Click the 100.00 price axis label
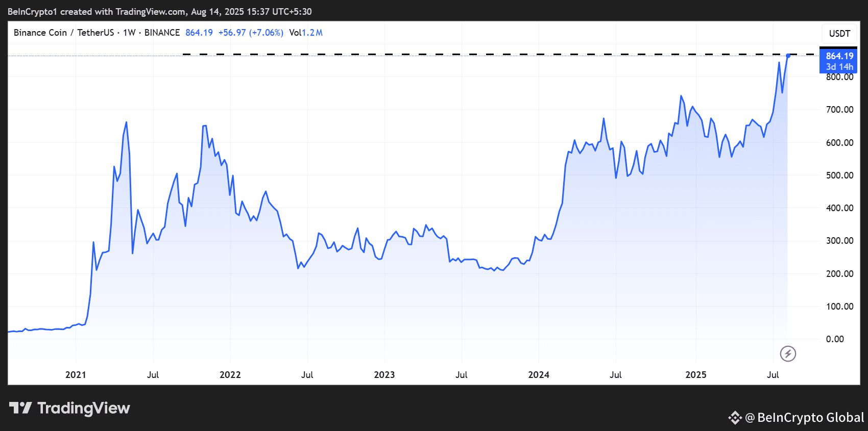The image size is (868, 431). point(839,307)
